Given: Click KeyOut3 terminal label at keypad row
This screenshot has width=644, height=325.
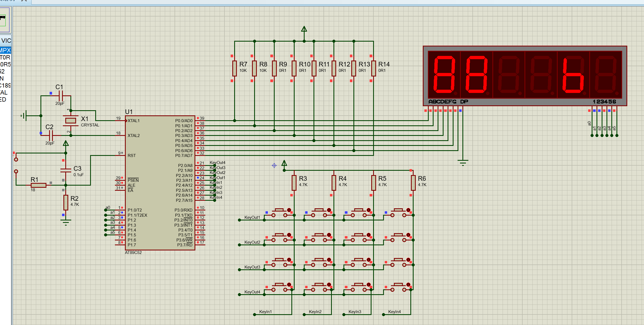Looking at the screenshot, I should 252,267.
